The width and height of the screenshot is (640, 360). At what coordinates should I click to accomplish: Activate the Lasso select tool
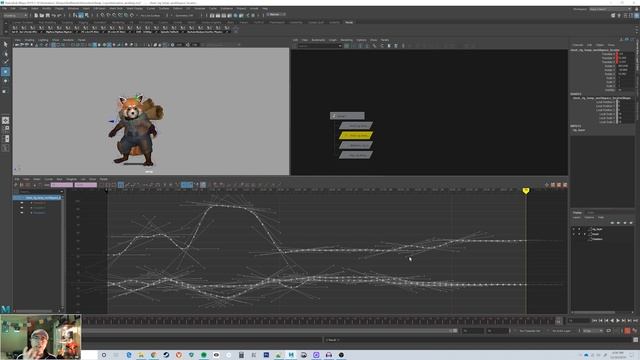[5, 53]
